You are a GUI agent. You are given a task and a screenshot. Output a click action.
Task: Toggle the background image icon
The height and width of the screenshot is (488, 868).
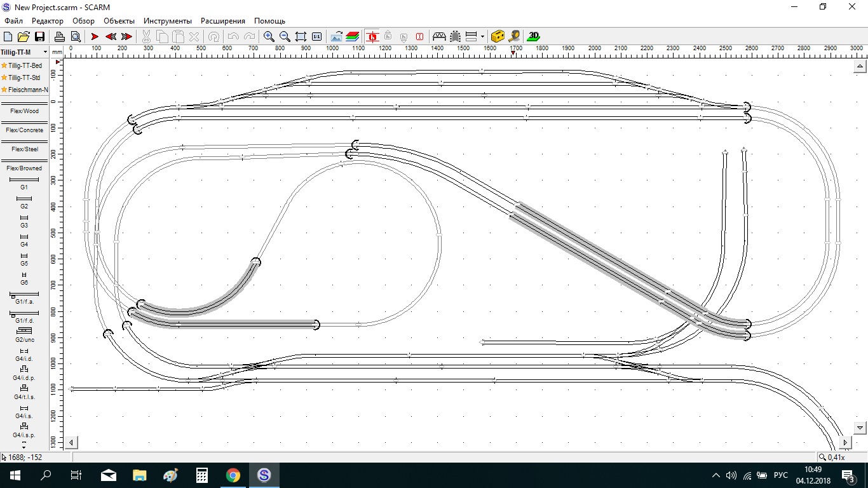click(336, 37)
